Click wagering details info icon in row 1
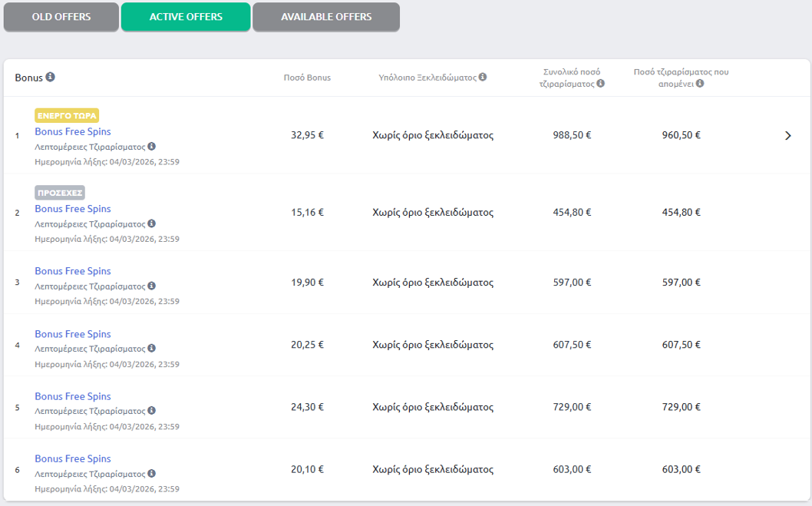This screenshot has width=812, height=506. tap(151, 147)
